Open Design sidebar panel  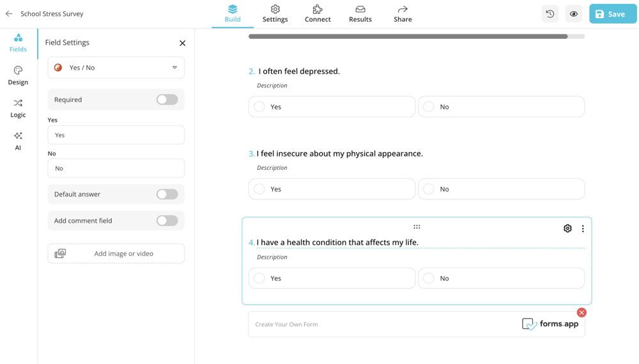(x=18, y=76)
